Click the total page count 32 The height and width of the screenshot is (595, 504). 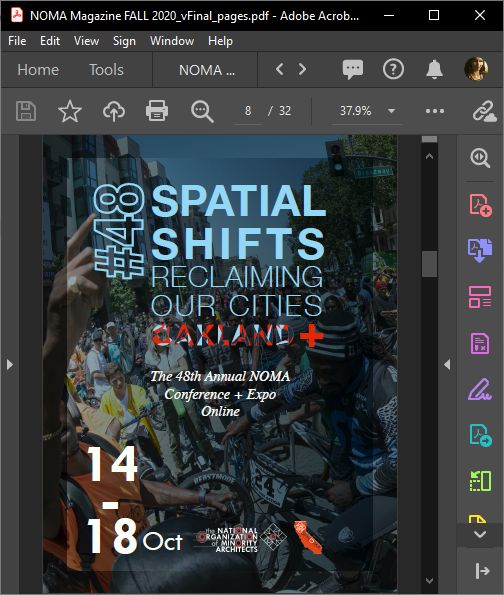click(x=285, y=111)
